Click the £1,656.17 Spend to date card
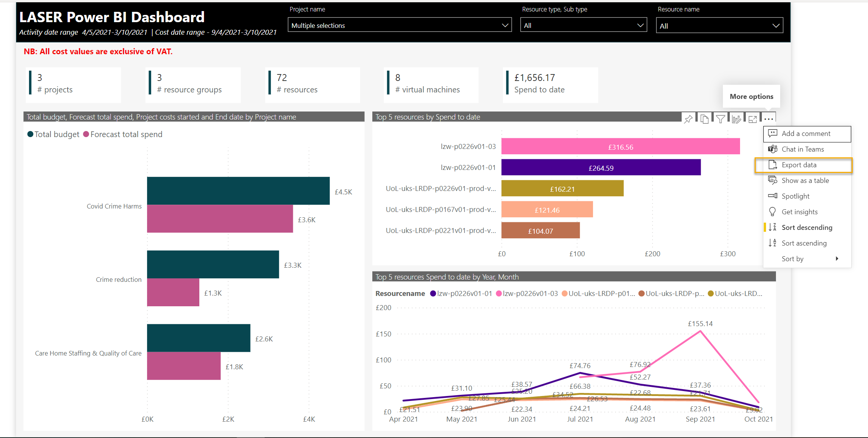Image resolution: width=868 pixels, height=438 pixels. click(x=550, y=84)
